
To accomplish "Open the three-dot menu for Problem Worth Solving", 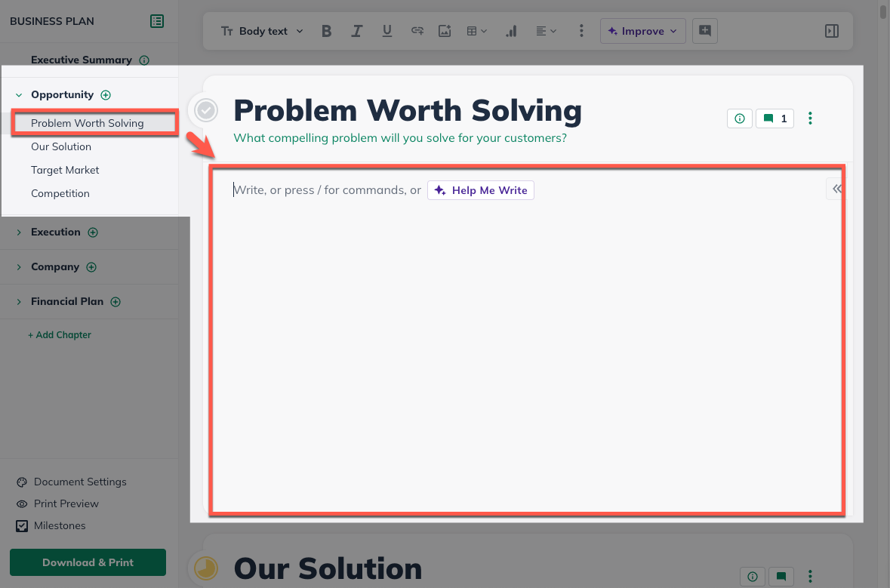I will click(810, 119).
